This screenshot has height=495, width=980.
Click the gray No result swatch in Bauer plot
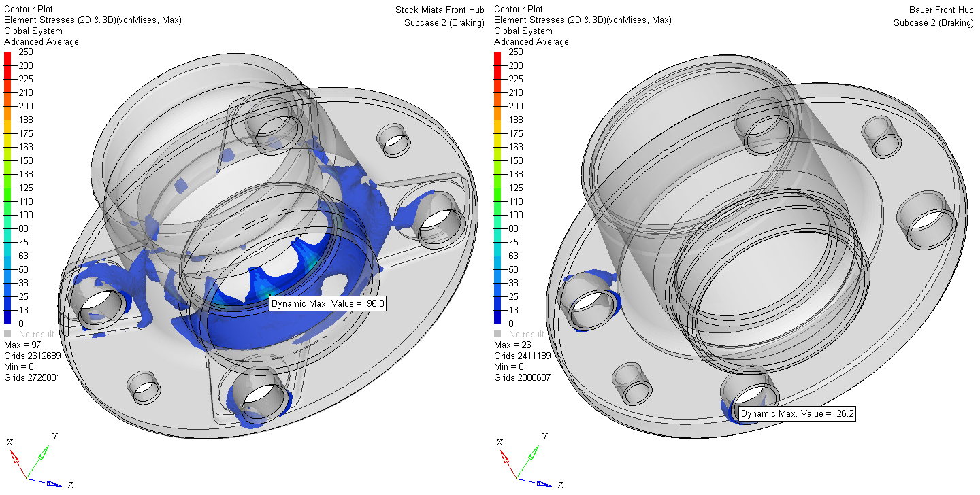(x=497, y=334)
